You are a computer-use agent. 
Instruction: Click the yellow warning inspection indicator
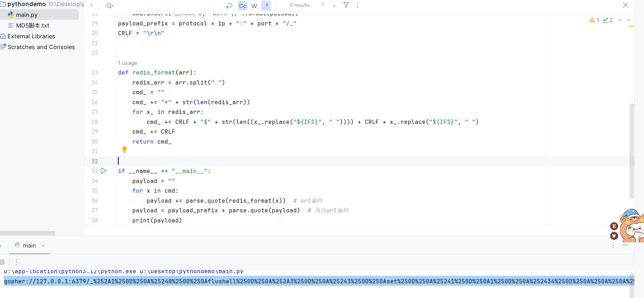(594, 20)
